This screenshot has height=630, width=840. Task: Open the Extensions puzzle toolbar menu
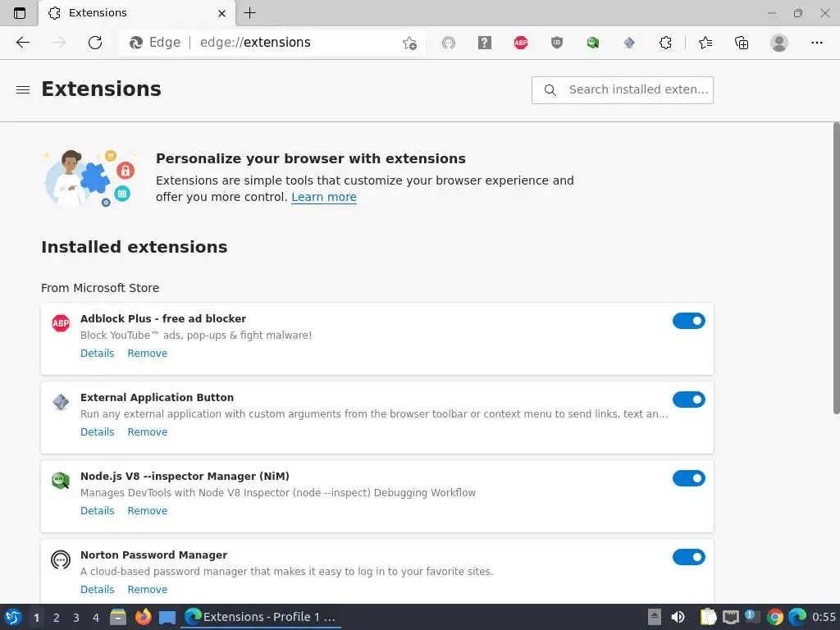pos(665,43)
